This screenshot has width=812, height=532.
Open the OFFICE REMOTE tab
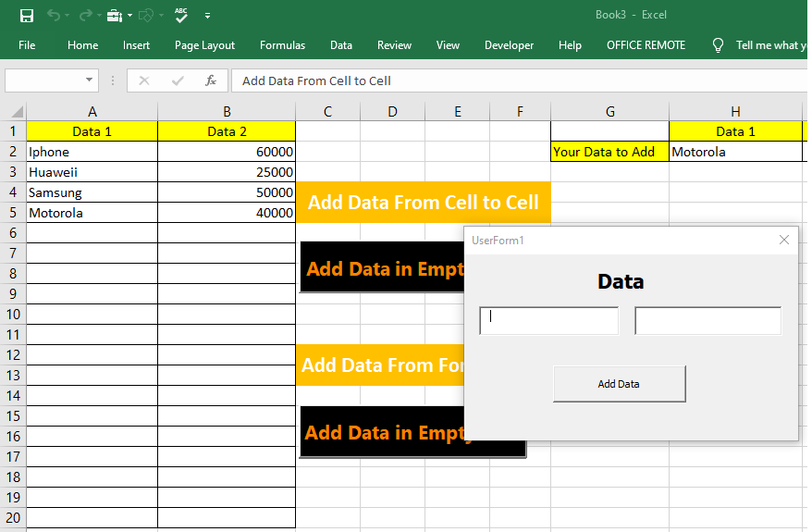pos(646,45)
